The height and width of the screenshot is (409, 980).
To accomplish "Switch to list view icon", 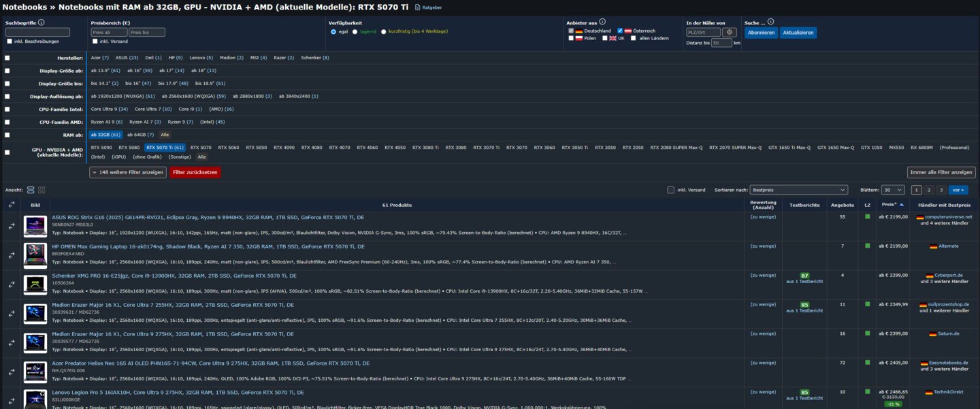I will (31, 190).
